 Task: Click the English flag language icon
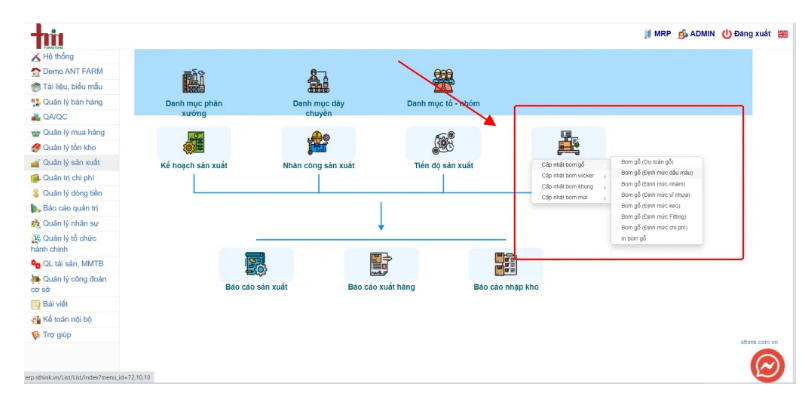tap(783, 34)
